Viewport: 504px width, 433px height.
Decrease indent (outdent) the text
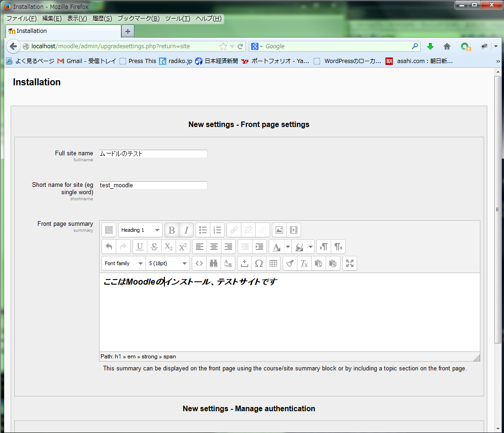tap(245, 247)
